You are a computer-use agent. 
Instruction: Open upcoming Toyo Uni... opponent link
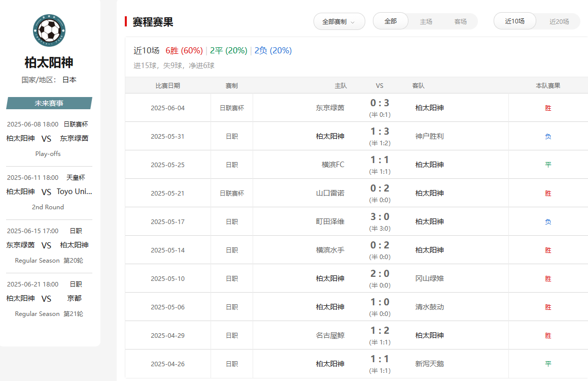(74, 192)
